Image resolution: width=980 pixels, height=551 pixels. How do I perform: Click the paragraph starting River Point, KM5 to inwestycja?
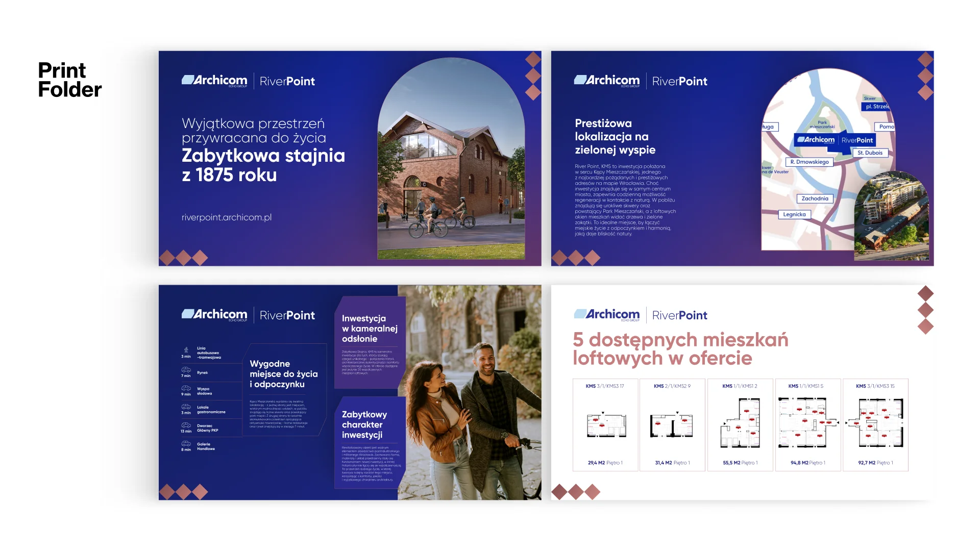625,200
